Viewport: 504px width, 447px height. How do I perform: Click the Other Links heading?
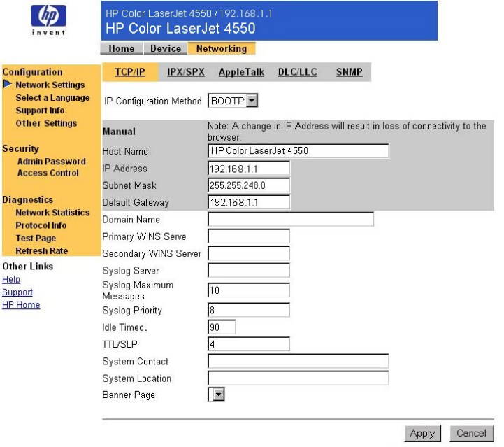tap(28, 267)
